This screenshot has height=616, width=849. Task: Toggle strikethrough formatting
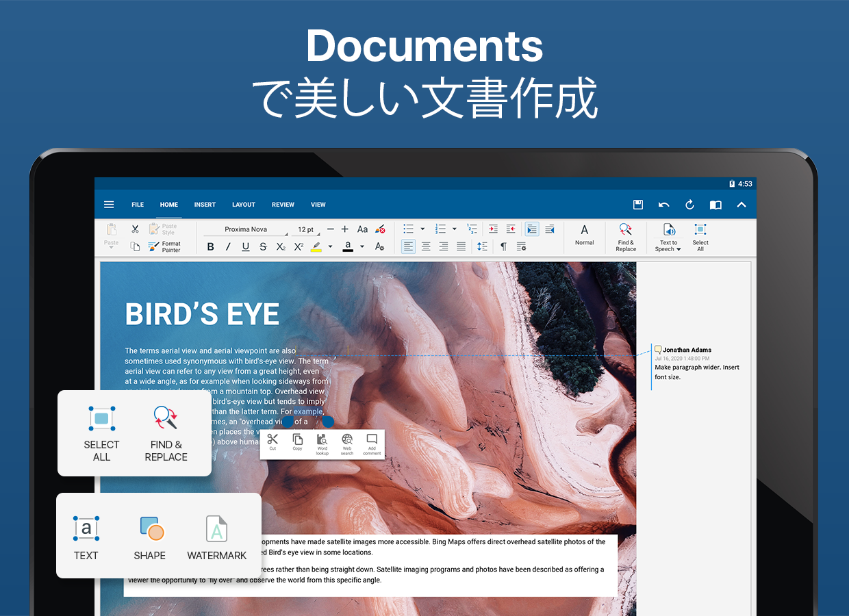[x=263, y=246]
